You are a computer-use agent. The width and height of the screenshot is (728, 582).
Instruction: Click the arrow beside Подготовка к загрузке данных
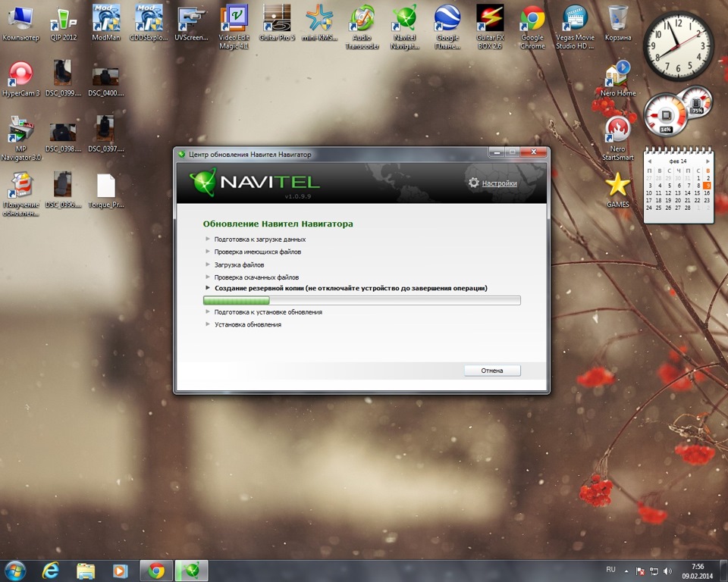pyautogui.click(x=208, y=239)
